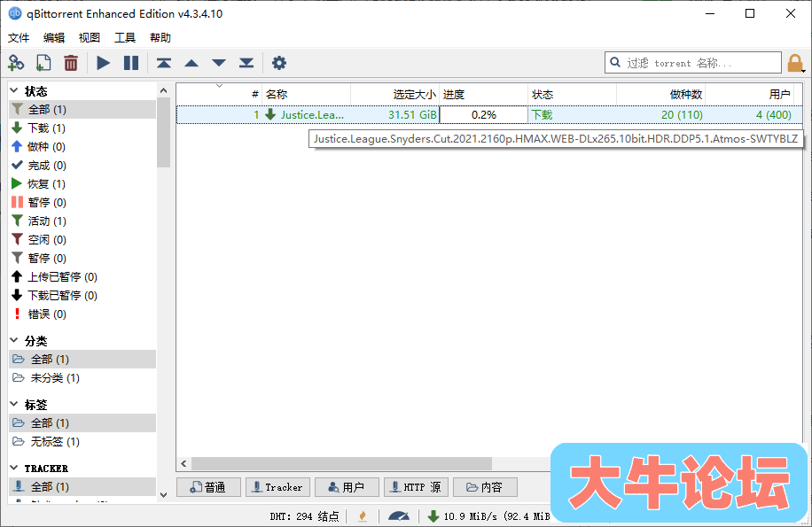
Task: Select 全部 (1) under TRACKER
Action: [82, 486]
